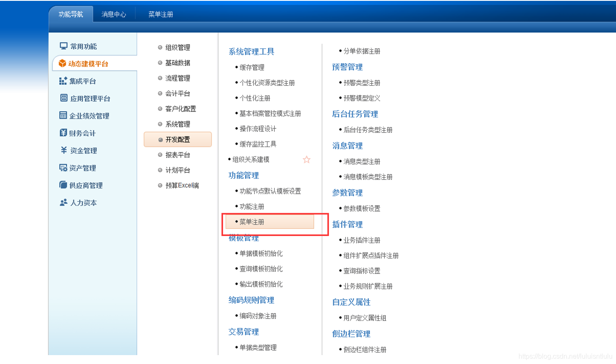Open 基本档案管控模式注册
The width and height of the screenshot is (616, 364).
pos(270,114)
